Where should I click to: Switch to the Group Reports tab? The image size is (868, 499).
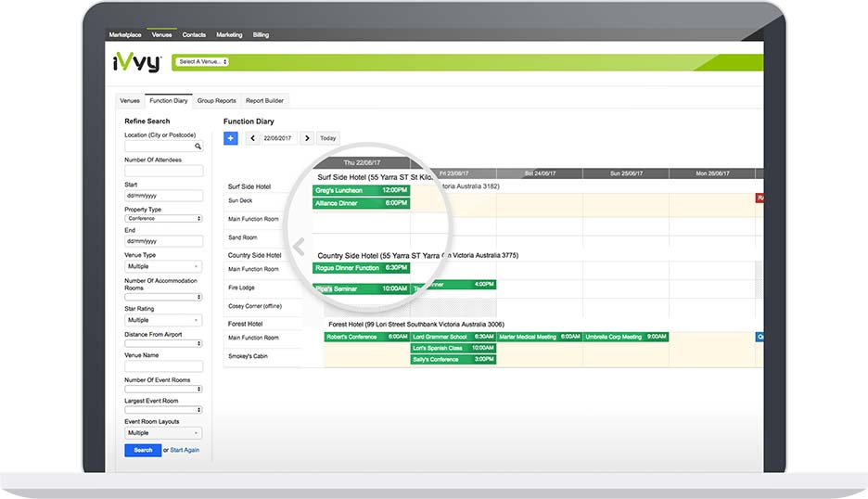[x=216, y=100]
